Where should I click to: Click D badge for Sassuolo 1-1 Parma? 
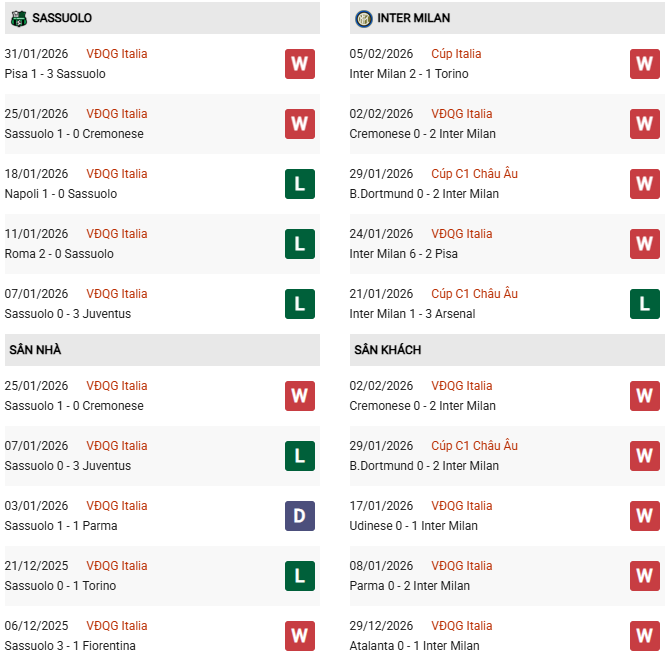click(299, 516)
